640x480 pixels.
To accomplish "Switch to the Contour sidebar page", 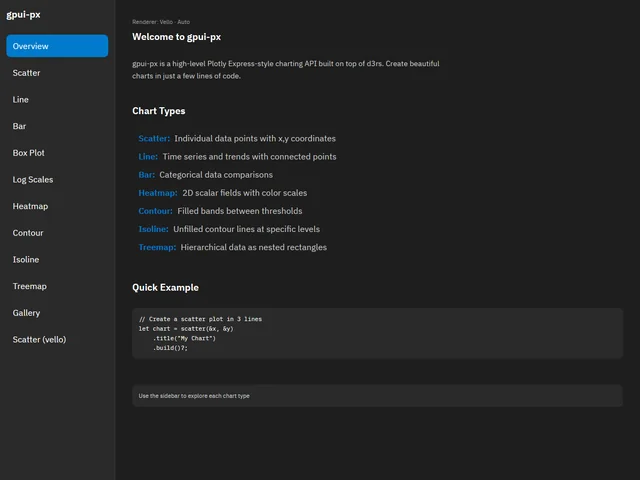I will click(x=57, y=233).
